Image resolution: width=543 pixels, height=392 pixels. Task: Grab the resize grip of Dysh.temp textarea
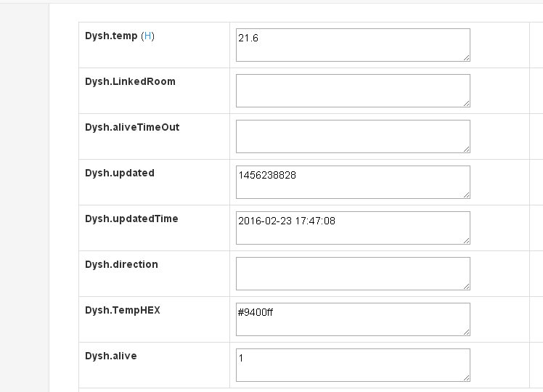tap(466, 57)
